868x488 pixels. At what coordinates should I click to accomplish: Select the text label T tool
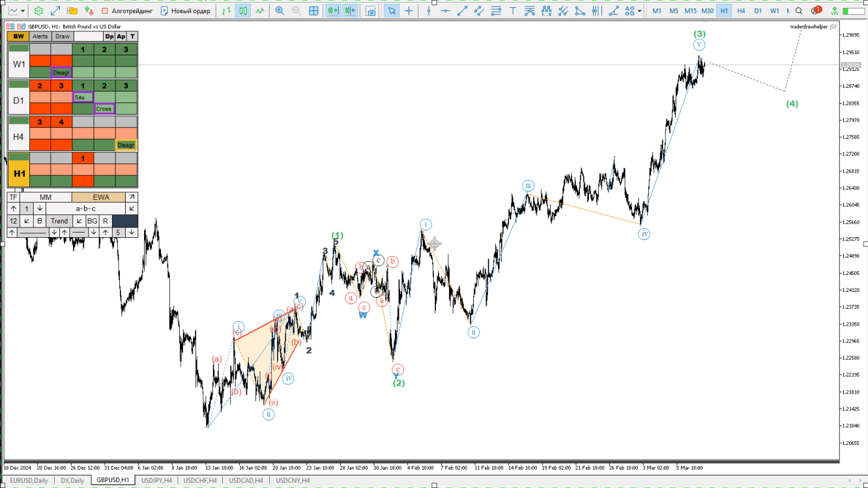[513, 11]
